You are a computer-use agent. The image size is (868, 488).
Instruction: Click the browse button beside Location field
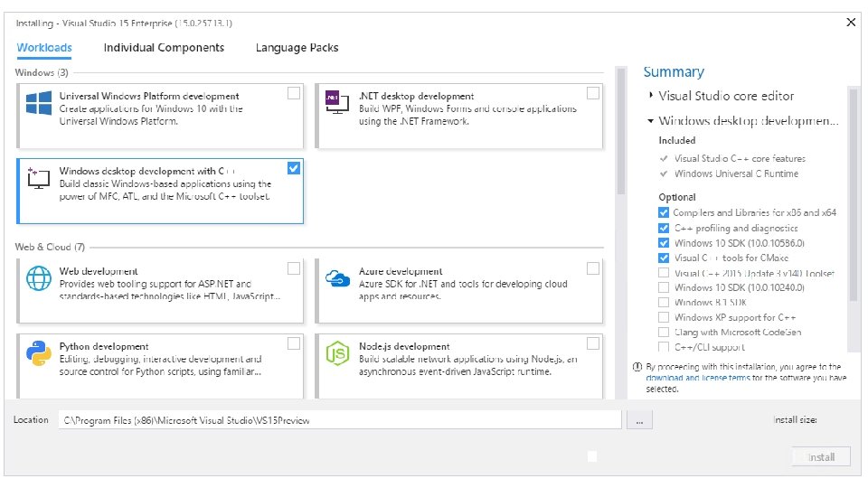[x=638, y=420]
